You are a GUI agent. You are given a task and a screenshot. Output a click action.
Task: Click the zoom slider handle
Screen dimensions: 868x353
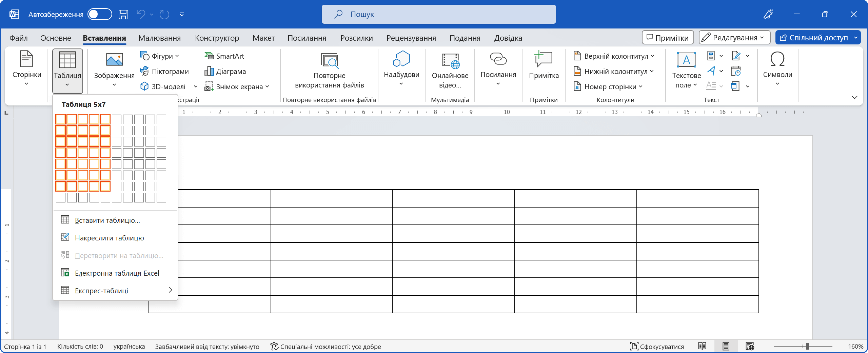[807, 346]
